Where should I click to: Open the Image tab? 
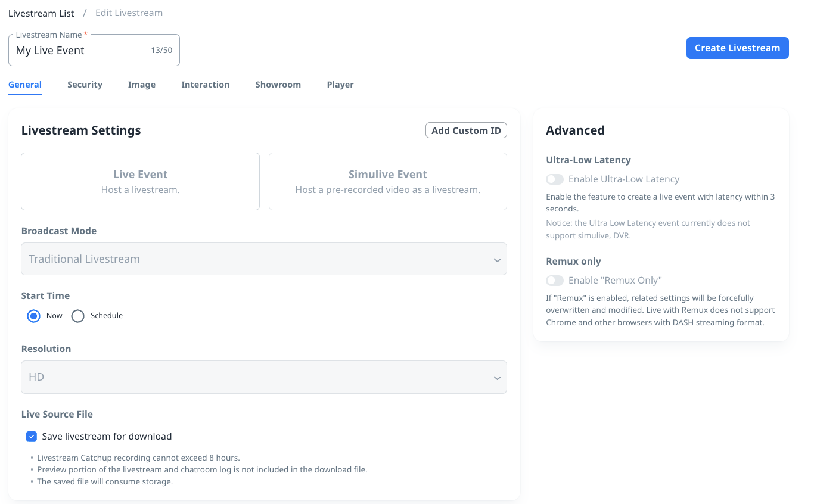click(x=141, y=85)
